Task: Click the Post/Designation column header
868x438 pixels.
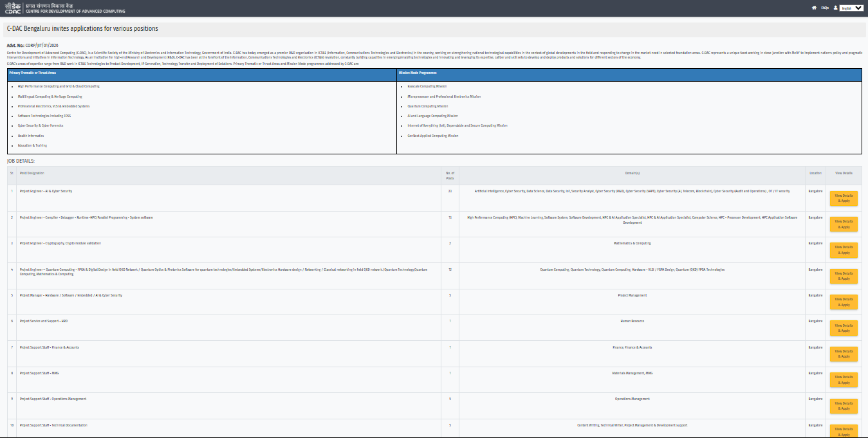Action: click(32, 173)
